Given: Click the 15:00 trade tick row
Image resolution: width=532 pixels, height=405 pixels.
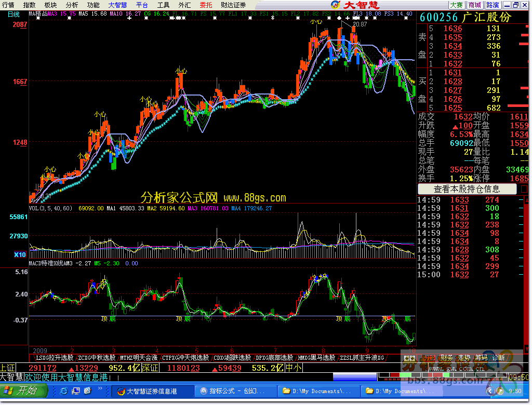Looking at the screenshot, I should 470,274.
